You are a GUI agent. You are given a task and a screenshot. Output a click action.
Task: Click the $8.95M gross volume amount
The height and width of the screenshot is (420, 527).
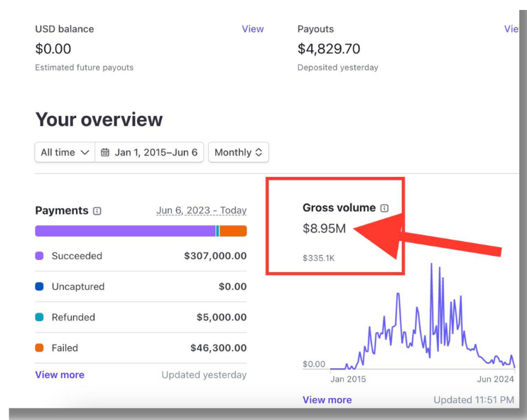click(x=324, y=228)
